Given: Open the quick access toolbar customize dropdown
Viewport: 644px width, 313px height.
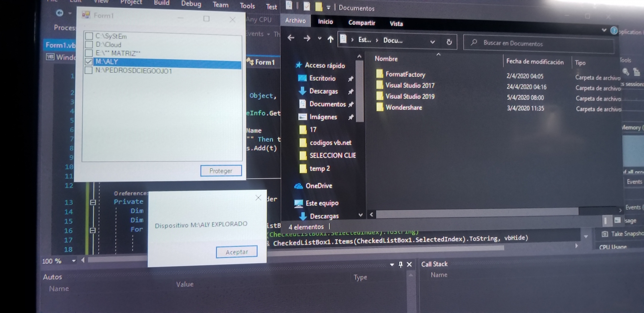Looking at the screenshot, I should coord(328,7).
